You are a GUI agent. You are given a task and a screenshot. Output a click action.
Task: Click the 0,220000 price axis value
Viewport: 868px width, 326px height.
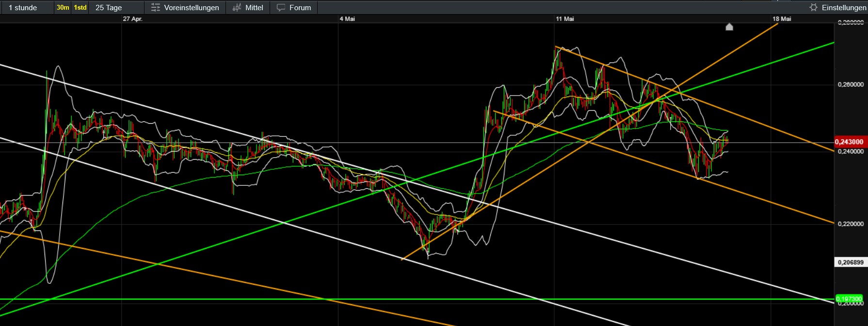coord(851,224)
